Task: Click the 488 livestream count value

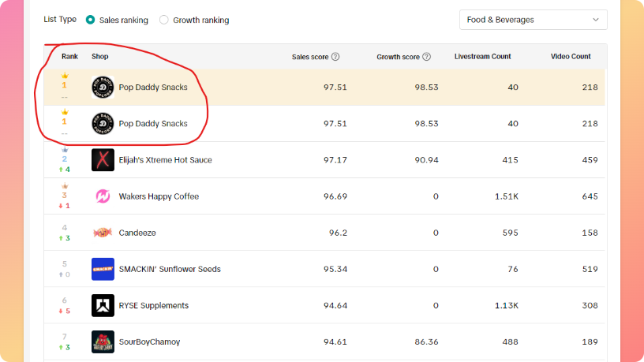Action: point(510,342)
